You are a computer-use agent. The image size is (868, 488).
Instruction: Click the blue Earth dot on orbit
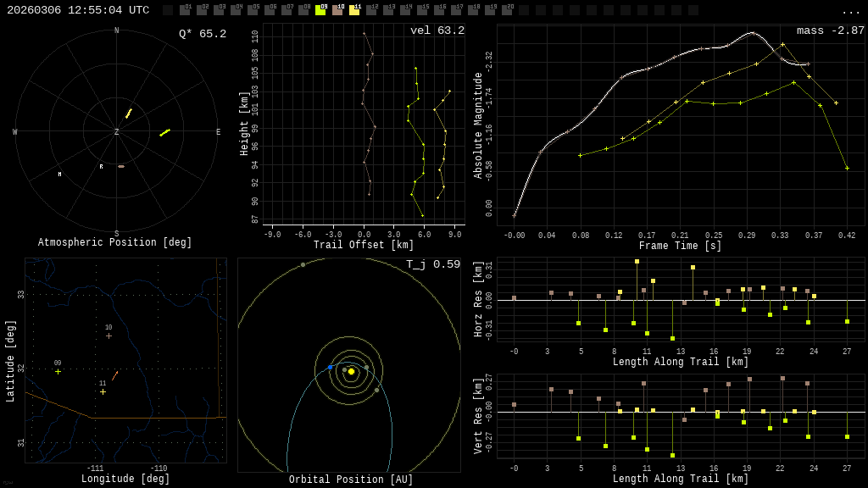click(330, 368)
